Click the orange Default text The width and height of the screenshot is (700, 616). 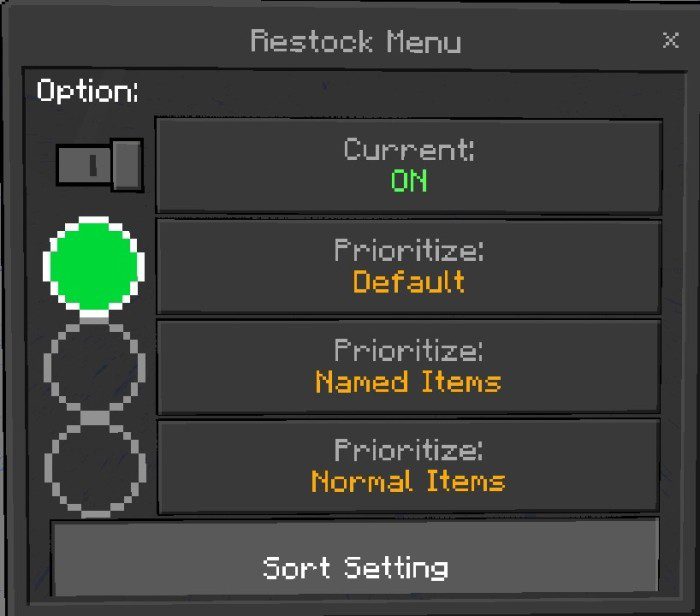408,282
